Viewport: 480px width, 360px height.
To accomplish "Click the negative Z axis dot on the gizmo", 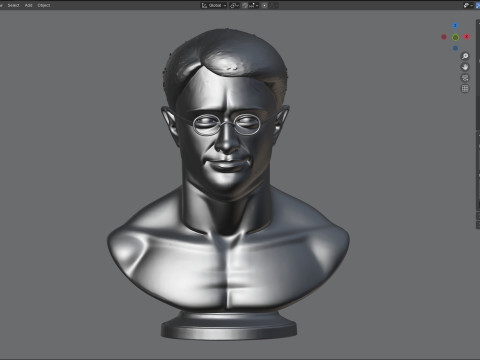I will click(455, 48).
